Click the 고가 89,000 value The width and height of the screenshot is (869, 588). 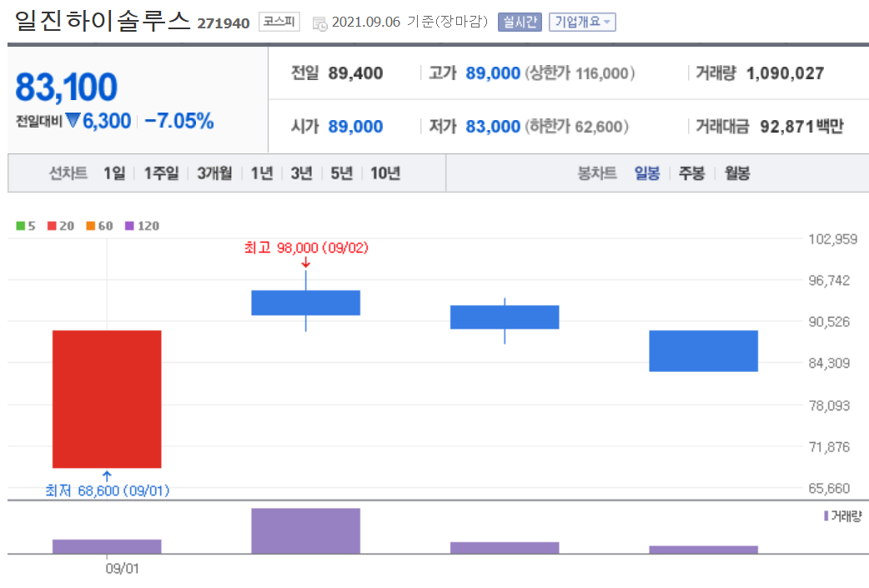(493, 73)
